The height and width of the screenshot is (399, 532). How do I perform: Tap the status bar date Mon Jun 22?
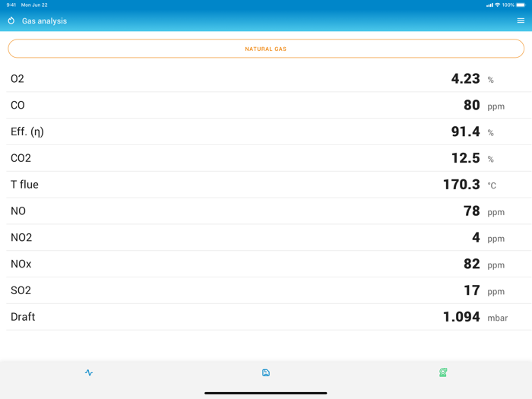click(x=34, y=5)
